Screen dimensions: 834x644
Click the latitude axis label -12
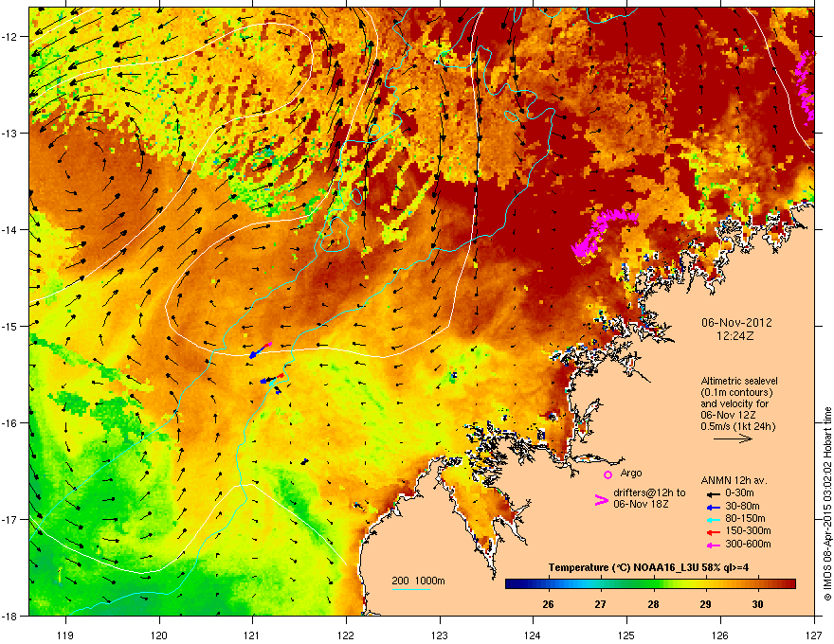[x=9, y=37]
